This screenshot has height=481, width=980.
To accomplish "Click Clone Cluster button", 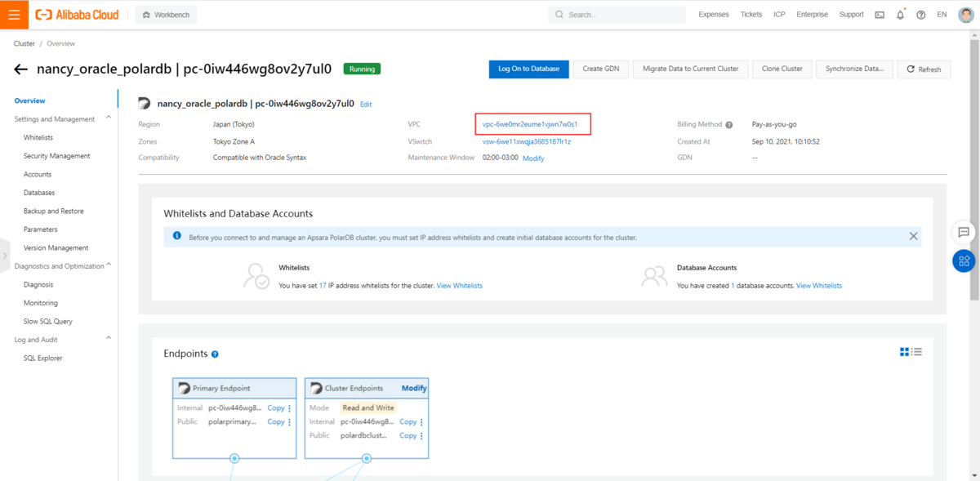I will 782,69.
